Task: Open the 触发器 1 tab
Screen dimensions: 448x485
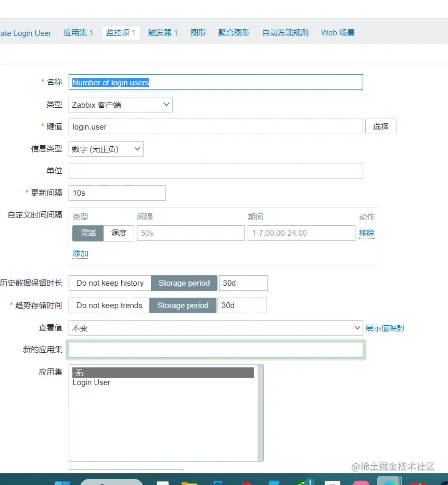Action: [x=163, y=32]
